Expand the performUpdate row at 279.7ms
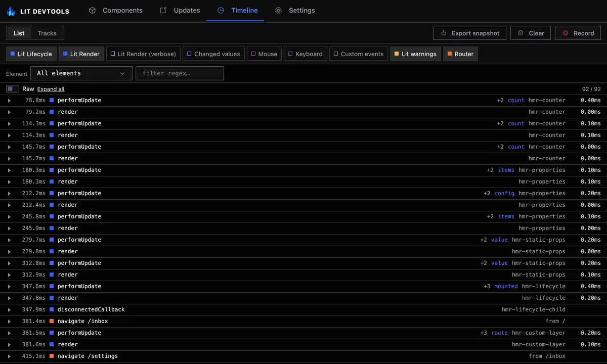This screenshot has height=364, width=607. tap(9, 240)
